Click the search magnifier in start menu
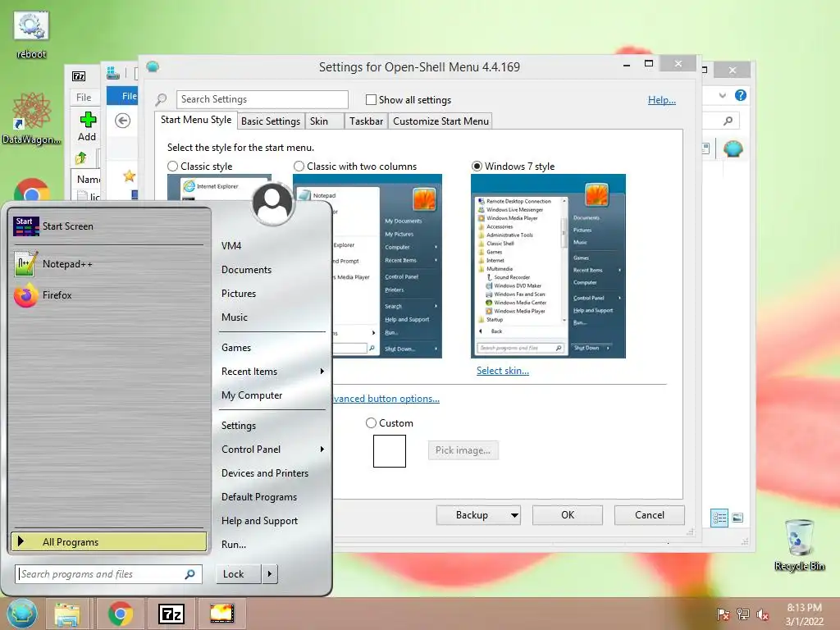Image resolution: width=840 pixels, height=630 pixels. point(190,574)
